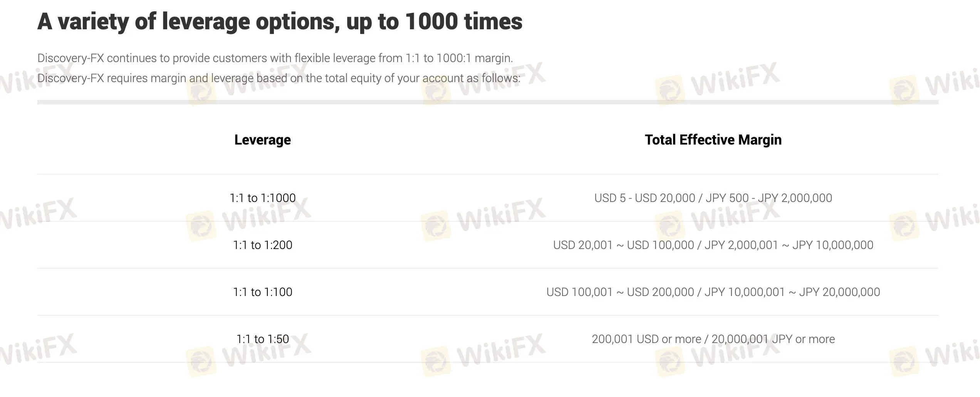Viewport: 980px width, 397px height.
Task: Click the 'flexible leverage from 1:1 to 1000:1' sentence
Action: point(275,58)
